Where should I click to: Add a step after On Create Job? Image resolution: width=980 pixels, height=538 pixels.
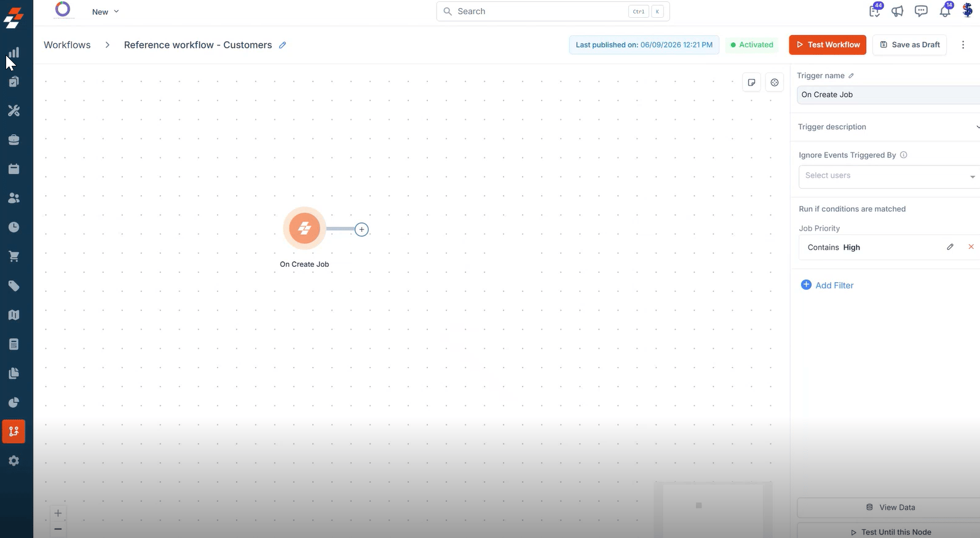[x=362, y=229]
